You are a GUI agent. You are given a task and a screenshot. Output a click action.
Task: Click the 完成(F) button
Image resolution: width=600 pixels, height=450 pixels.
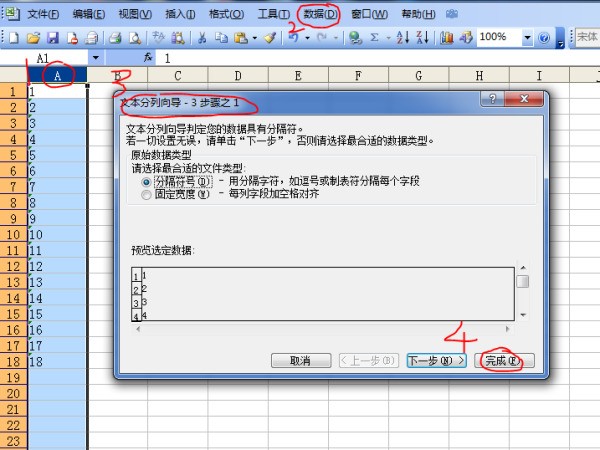coord(504,360)
